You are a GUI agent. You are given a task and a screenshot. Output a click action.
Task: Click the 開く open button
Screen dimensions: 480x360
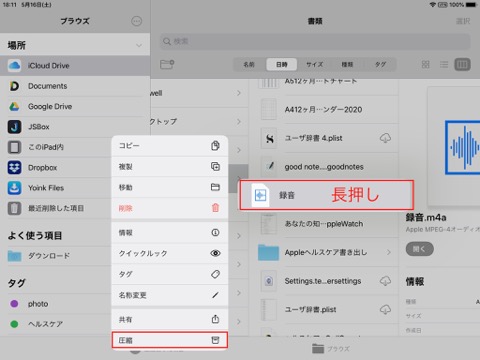(419, 249)
